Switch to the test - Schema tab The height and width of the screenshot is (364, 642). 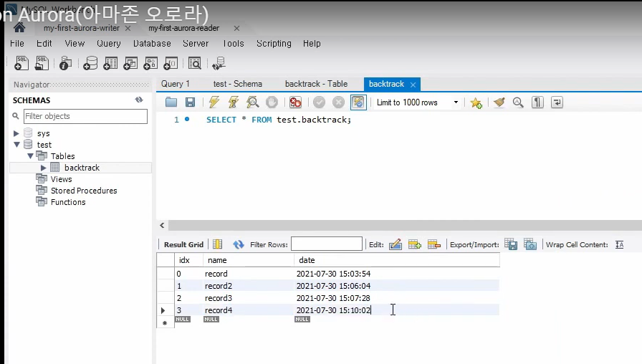pos(237,84)
